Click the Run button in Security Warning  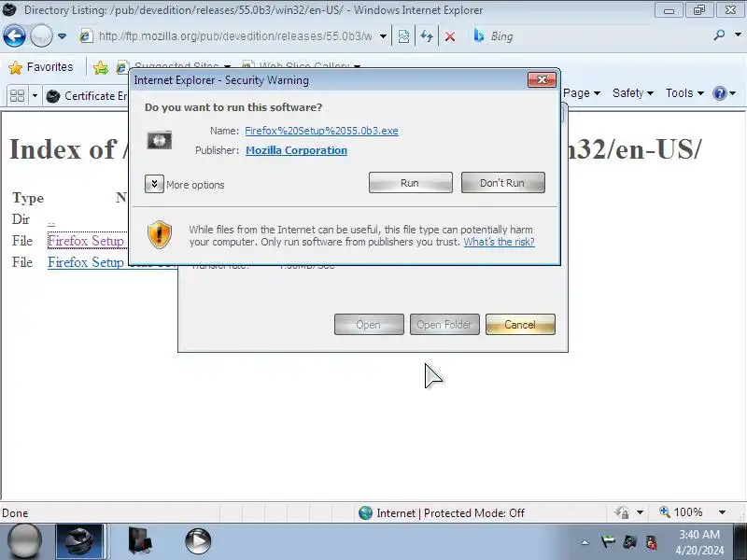[410, 183]
